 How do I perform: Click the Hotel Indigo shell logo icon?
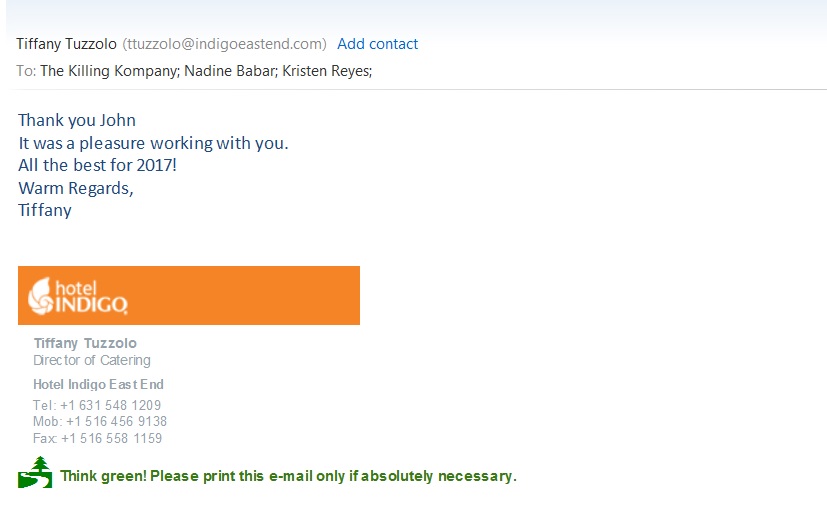41,296
